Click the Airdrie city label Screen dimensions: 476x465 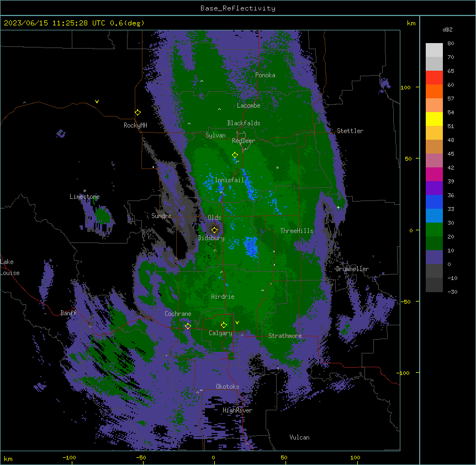223,297
